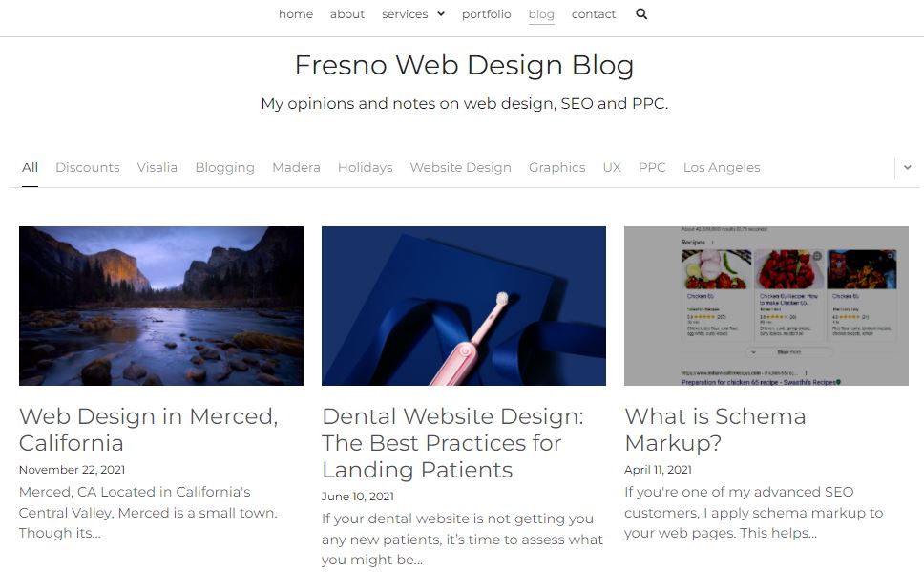Image resolution: width=924 pixels, height=572 pixels.
Task: Filter posts by UX
Action: [x=612, y=167]
